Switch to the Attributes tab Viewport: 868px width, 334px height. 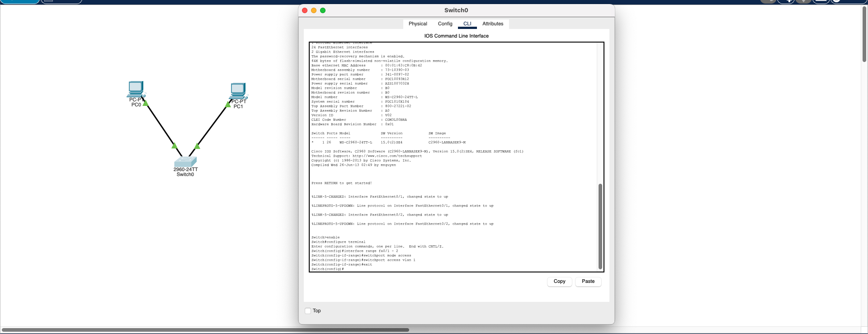[x=493, y=24]
